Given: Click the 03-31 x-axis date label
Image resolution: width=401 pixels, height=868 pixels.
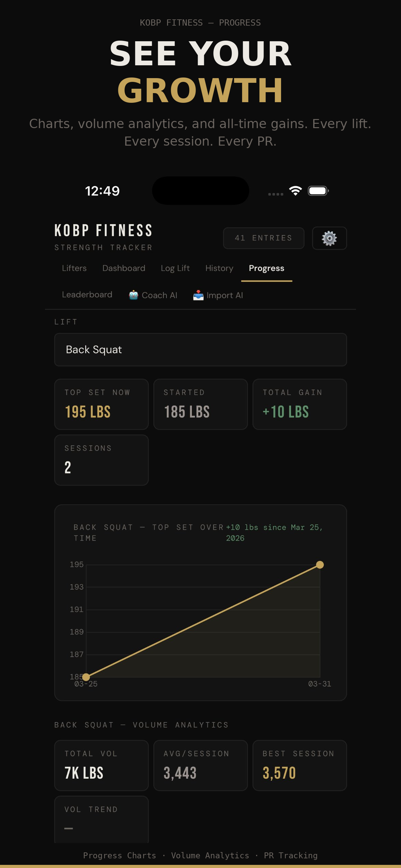Looking at the screenshot, I should coord(319,684).
